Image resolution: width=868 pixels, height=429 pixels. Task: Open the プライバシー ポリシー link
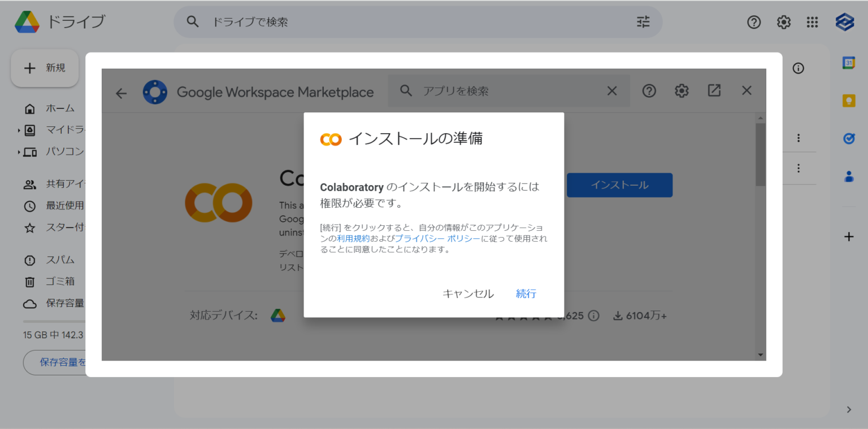click(x=437, y=239)
